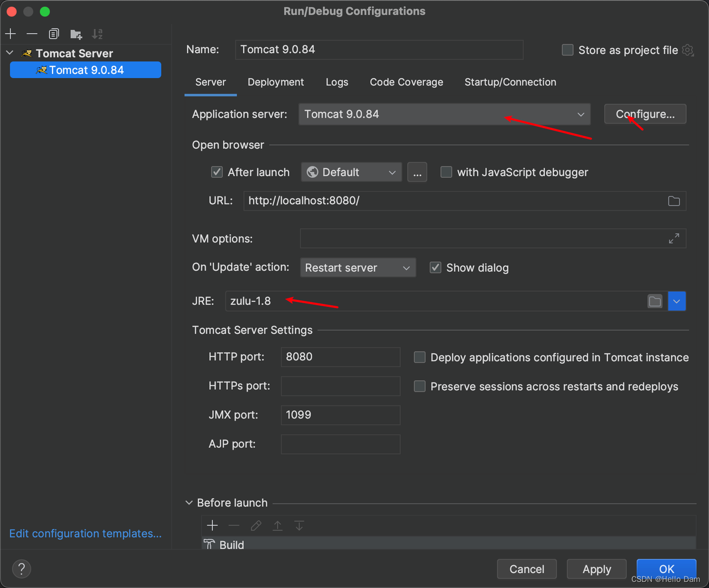
Task: Toggle the Show dialog checkbox
Action: click(435, 267)
